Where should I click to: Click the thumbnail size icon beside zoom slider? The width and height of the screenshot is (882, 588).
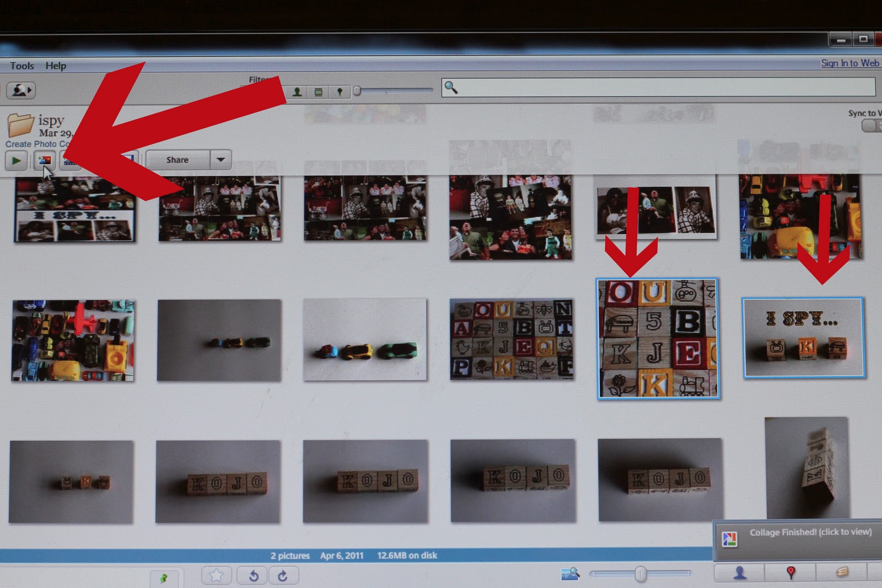coord(570,574)
